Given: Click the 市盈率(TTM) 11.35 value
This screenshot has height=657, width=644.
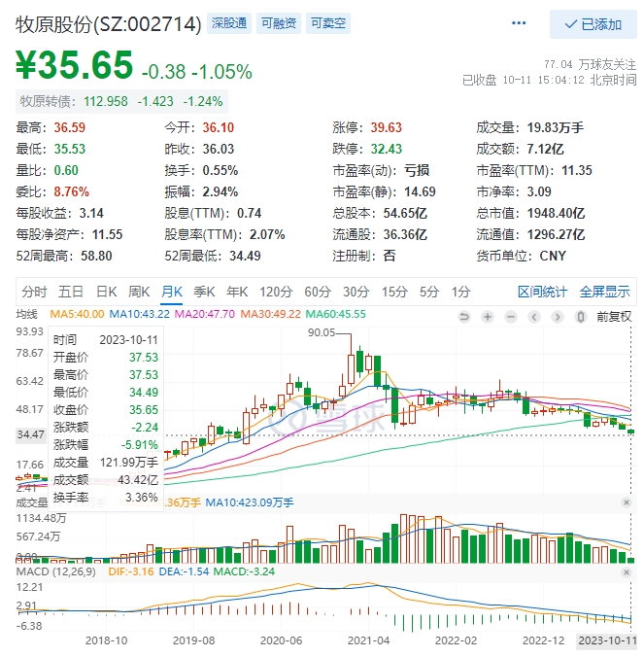Looking at the screenshot, I should 577,170.
